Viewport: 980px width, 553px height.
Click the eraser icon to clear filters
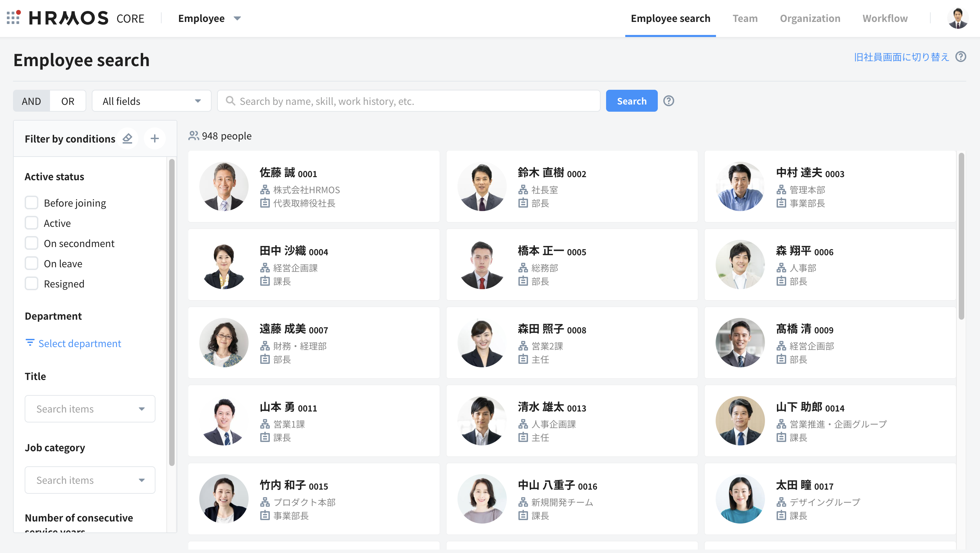[x=127, y=138]
